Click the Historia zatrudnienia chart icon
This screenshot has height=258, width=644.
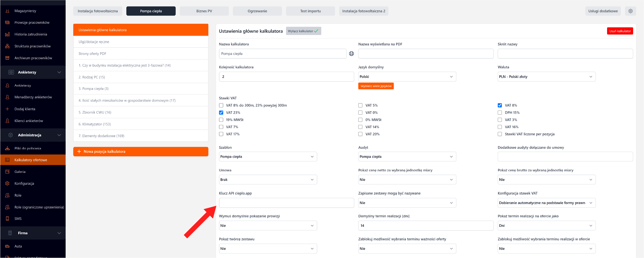(x=7, y=34)
